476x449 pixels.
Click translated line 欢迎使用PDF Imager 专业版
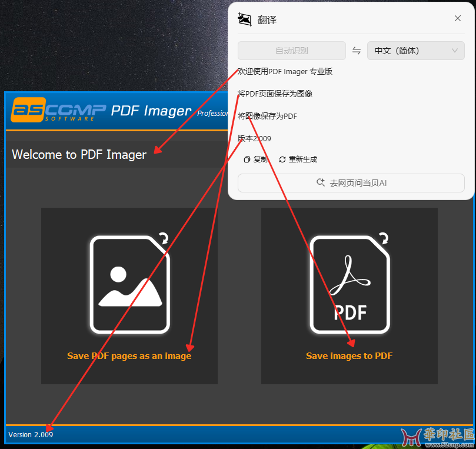[285, 71]
